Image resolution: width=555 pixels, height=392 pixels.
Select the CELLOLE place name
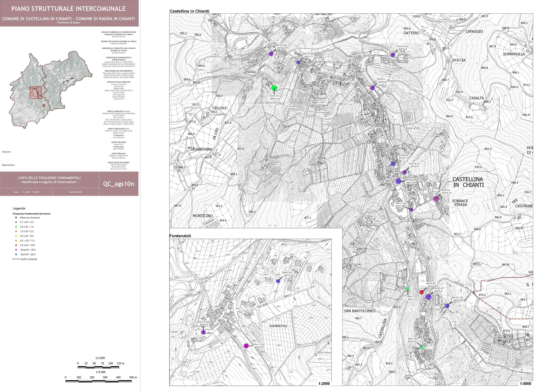[220, 108]
